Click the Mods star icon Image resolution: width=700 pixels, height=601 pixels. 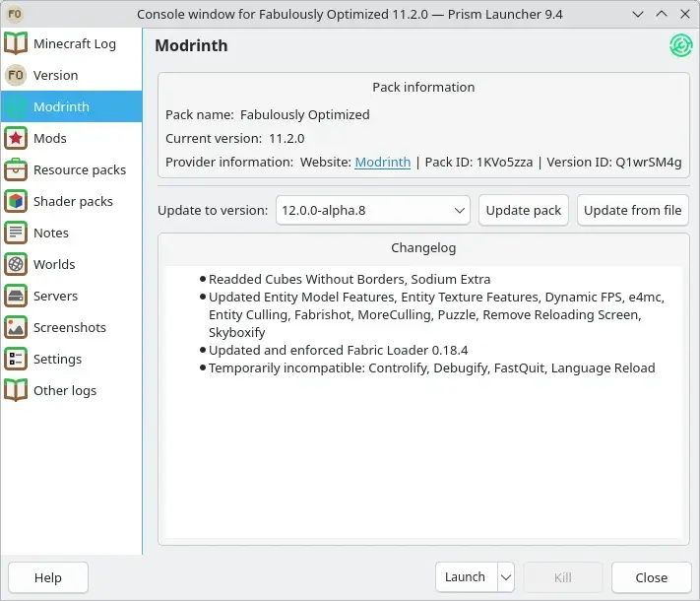click(16, 138)
